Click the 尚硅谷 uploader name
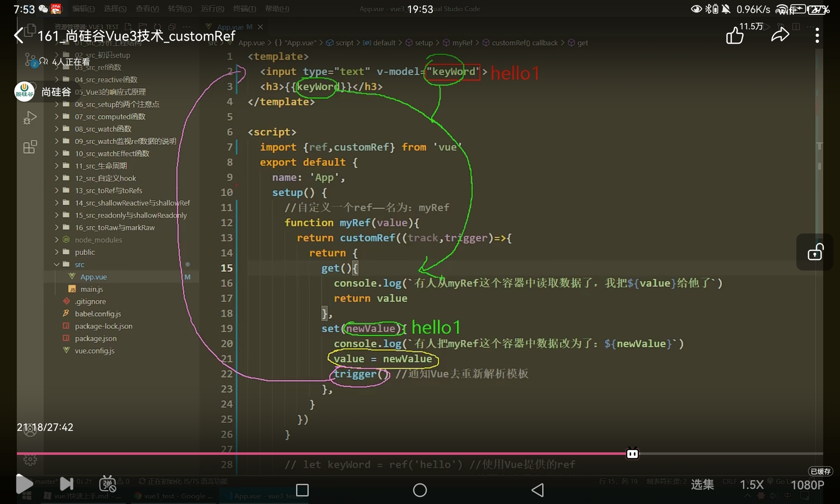 pos(56,92)
